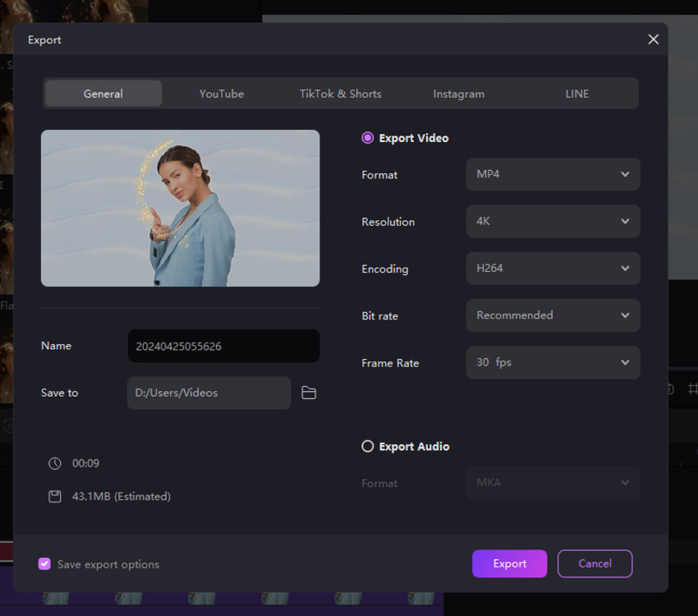The width and height of the screenshot is (698, 616).
Task: Expand the Resolution 4K dropdown
Action: click(x=553, y=222)
